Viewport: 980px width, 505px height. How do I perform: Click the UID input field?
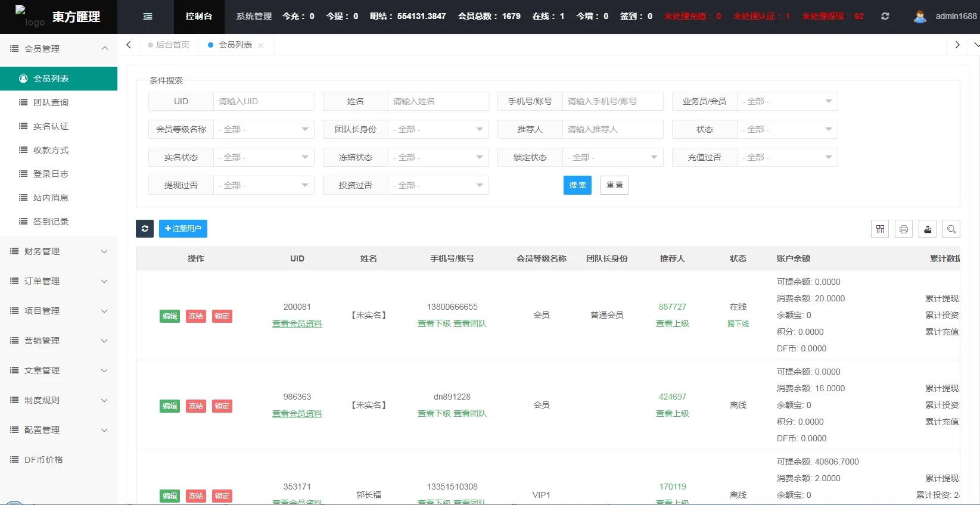pyautogui.click(x=263, y=101)
